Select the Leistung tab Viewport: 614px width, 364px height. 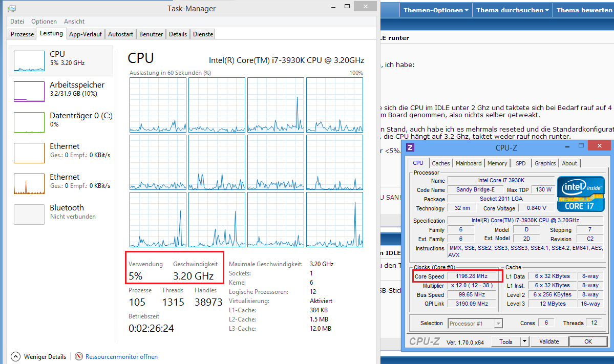(x=51, y=34)
